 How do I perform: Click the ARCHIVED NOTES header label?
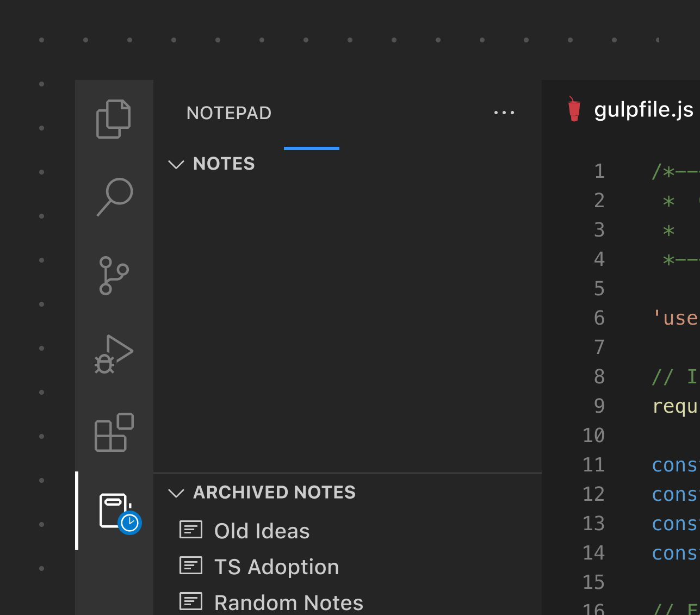click(x=274, y=493)
